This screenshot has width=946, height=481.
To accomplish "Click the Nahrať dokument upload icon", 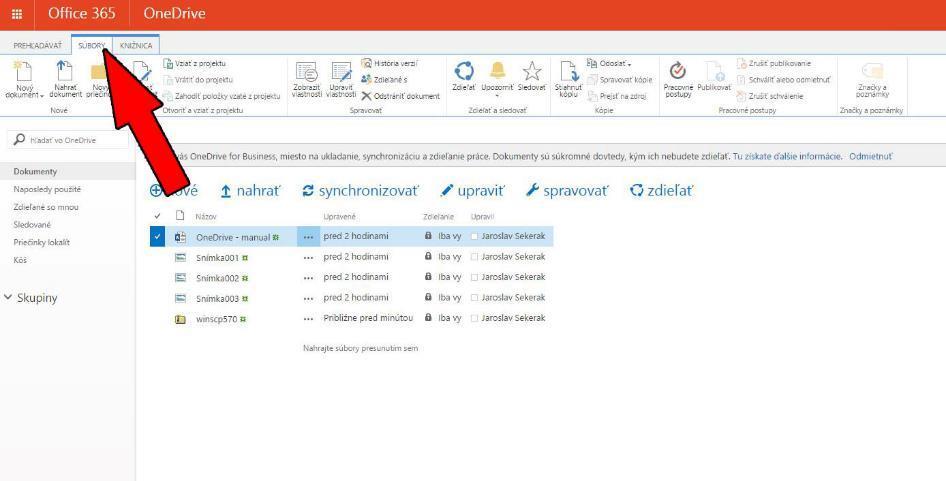I will [x=65, y=71].
